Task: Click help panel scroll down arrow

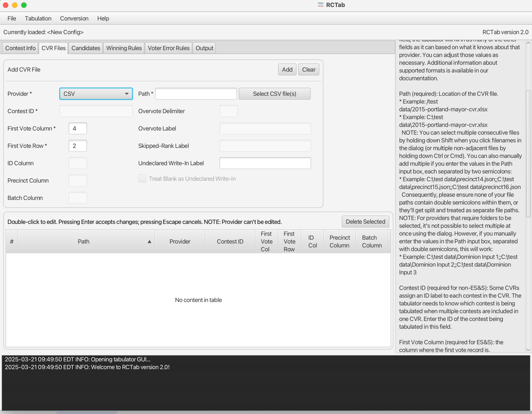Action: [x=528, y=350]
